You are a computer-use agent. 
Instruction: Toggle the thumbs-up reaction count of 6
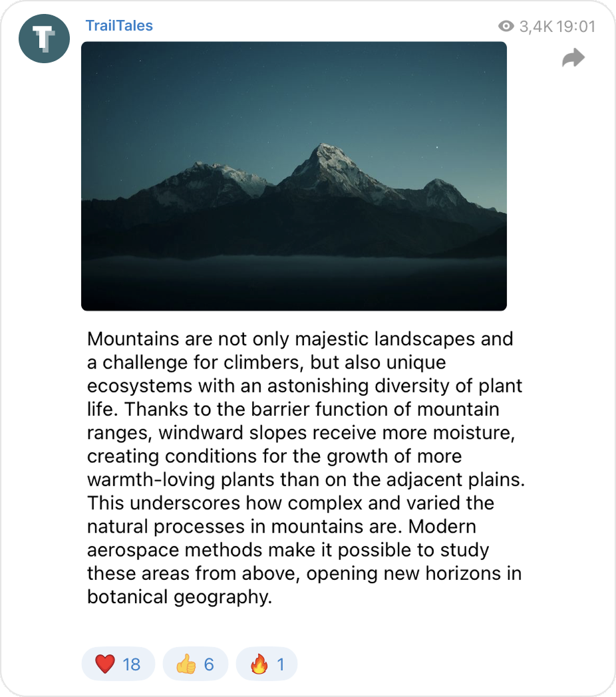[209, 664]
